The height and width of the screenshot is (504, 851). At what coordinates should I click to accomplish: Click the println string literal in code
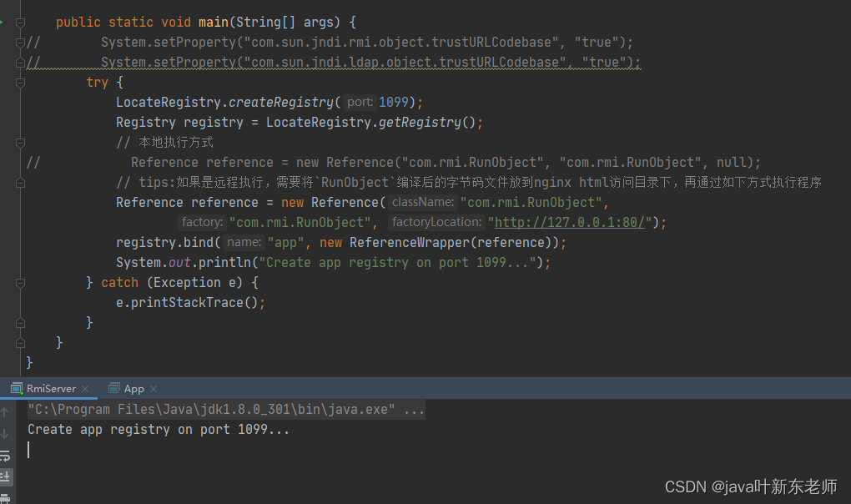coord(397,263)
